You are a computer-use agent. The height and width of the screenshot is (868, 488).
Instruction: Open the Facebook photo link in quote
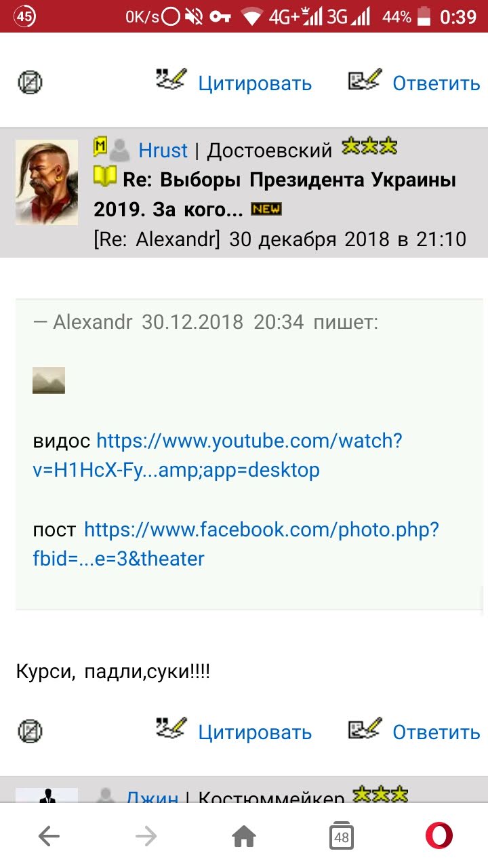[236, 543]
